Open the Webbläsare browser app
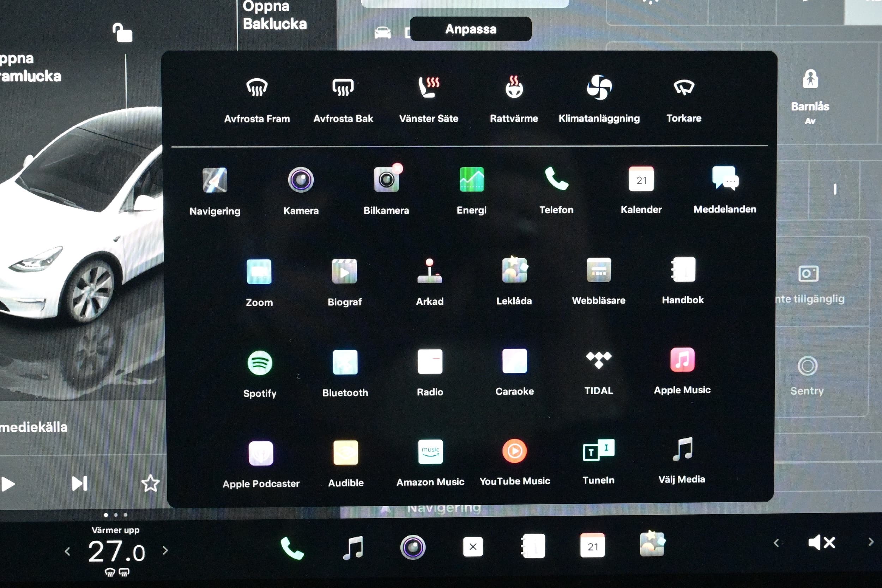 (598, 270)
